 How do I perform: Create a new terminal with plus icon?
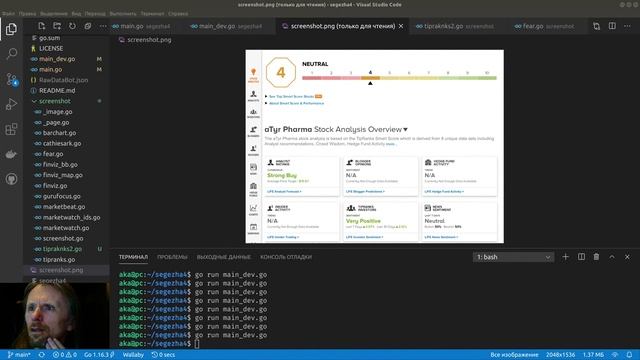(x=565, y=257)
